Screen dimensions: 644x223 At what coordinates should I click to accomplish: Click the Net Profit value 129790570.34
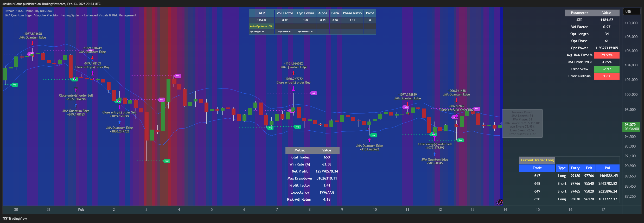327,171
